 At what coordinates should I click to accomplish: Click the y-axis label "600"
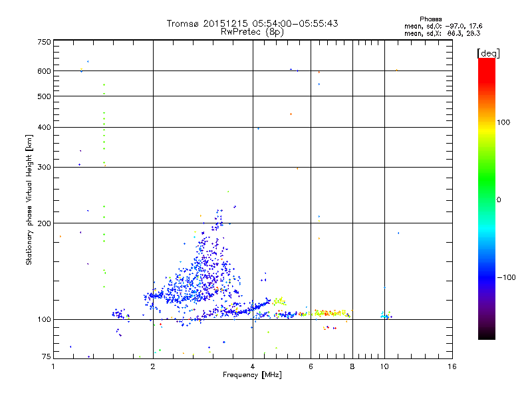tap(44, 71)
